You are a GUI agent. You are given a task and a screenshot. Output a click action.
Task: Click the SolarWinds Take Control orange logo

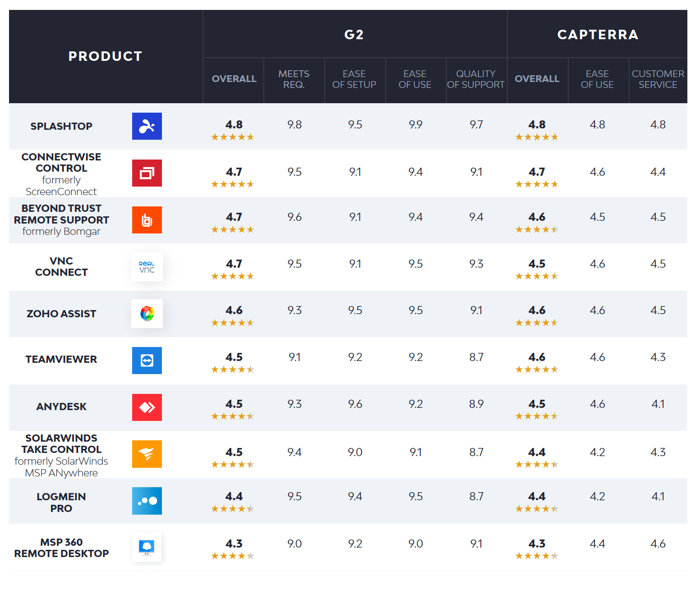pos(147,454)
